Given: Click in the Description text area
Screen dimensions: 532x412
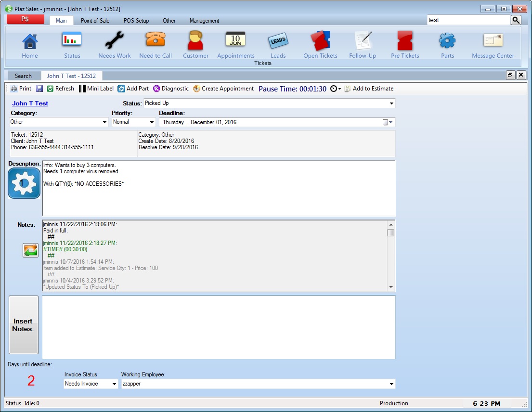Looking at the screenshot, I should click(x=219, y=189).
